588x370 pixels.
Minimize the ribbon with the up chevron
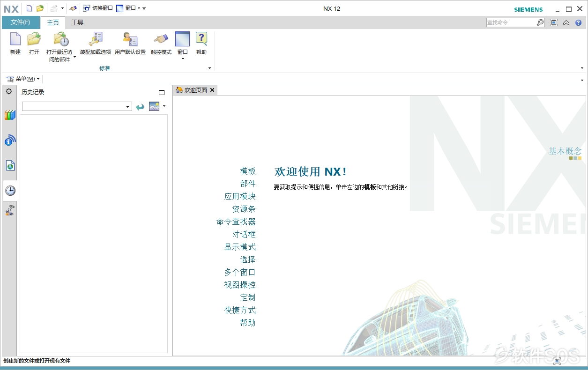tap(566, 22)
